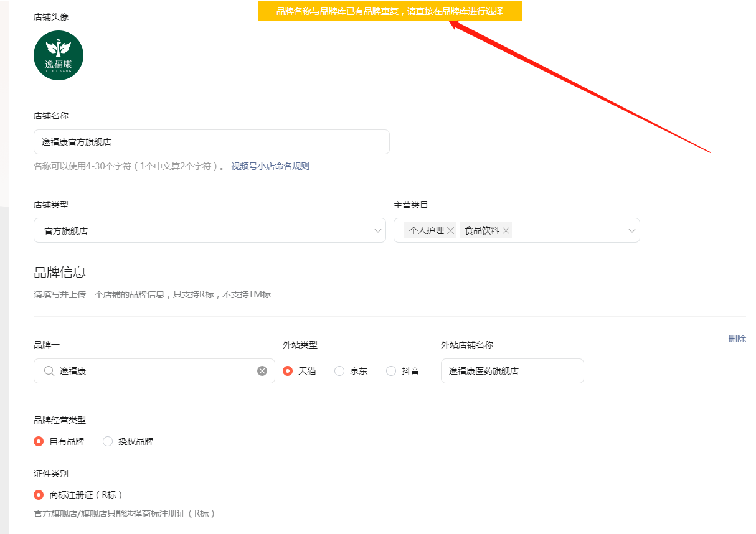Click the 名称可以使用4-30个字符 hint text
This screenshot has height=534, width=756.
(x=129, y=166)
